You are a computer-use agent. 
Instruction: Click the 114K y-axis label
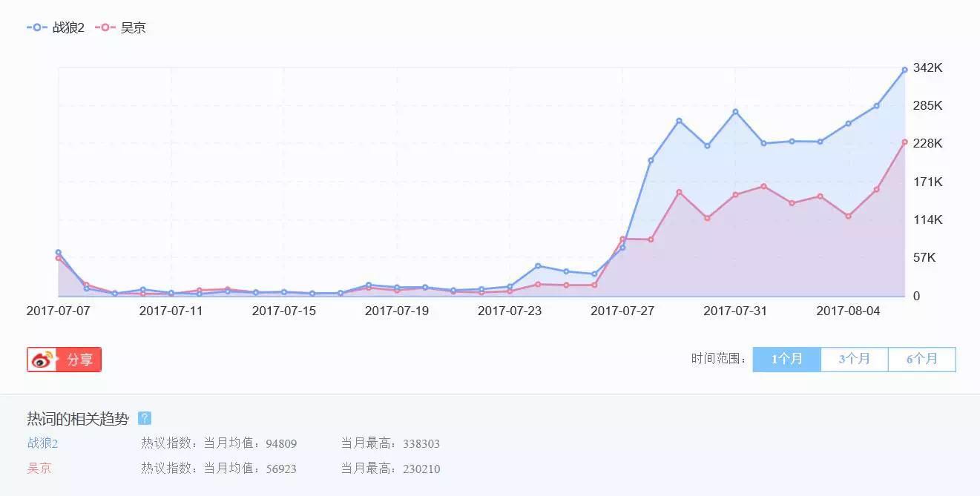point(927,219)
